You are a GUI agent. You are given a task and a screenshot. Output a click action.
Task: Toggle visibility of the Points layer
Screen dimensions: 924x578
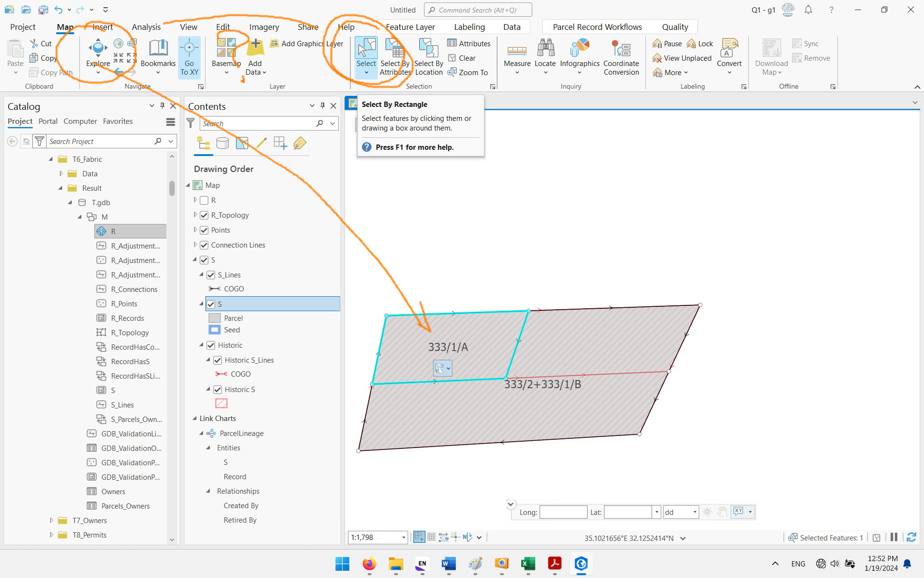[204, 230]
